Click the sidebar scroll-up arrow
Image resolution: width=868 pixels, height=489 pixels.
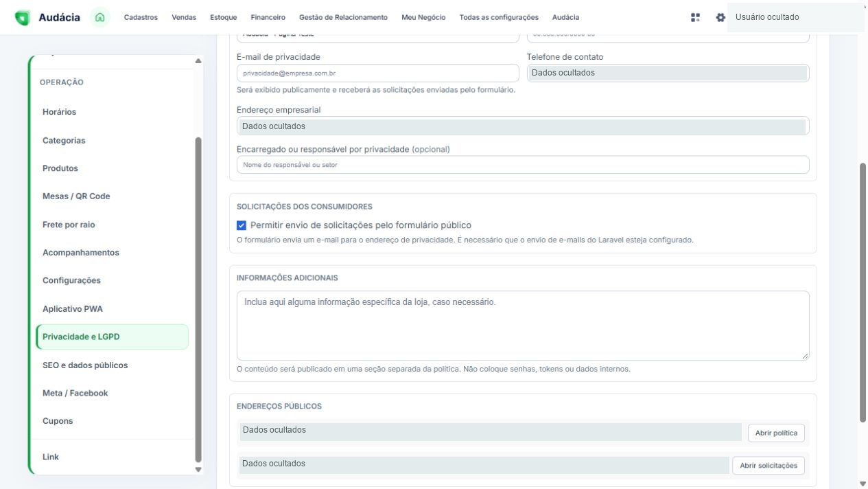pos(198,61)
